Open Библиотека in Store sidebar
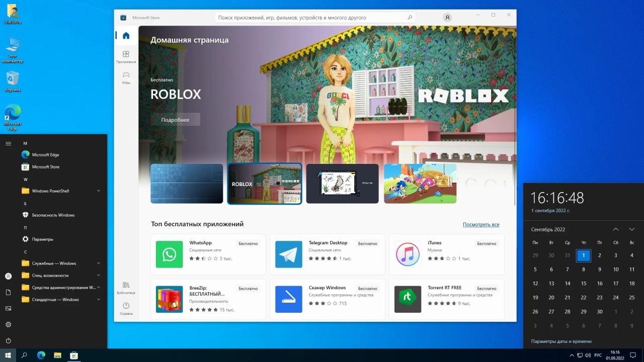This screenshot has width=644, height=362. (126, 288)
